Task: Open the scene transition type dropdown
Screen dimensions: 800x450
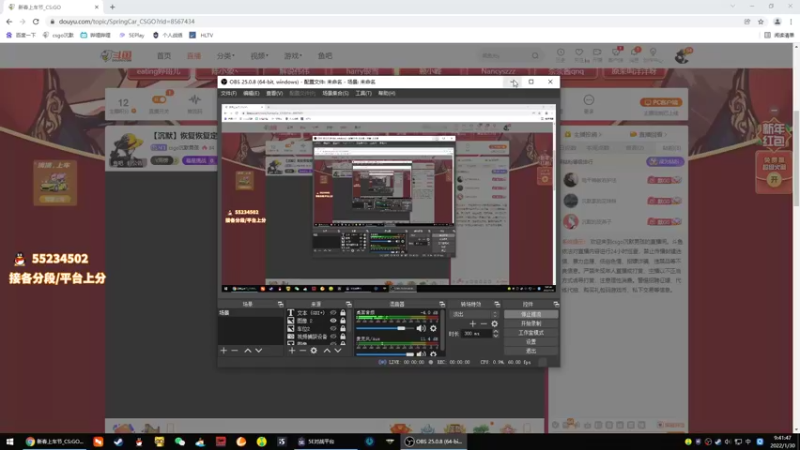Action: tap(474, 314)
